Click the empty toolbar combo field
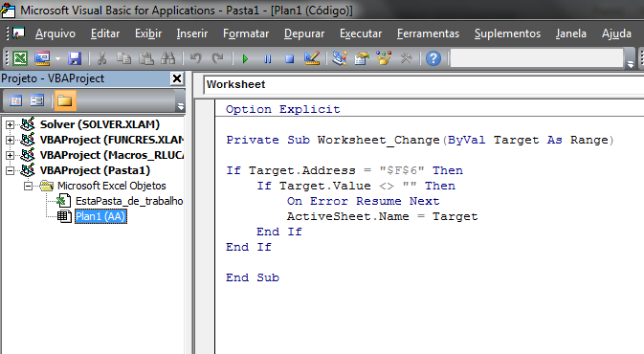Image resolution: width=644 pixels, height=354 pixels. (537, 58)
